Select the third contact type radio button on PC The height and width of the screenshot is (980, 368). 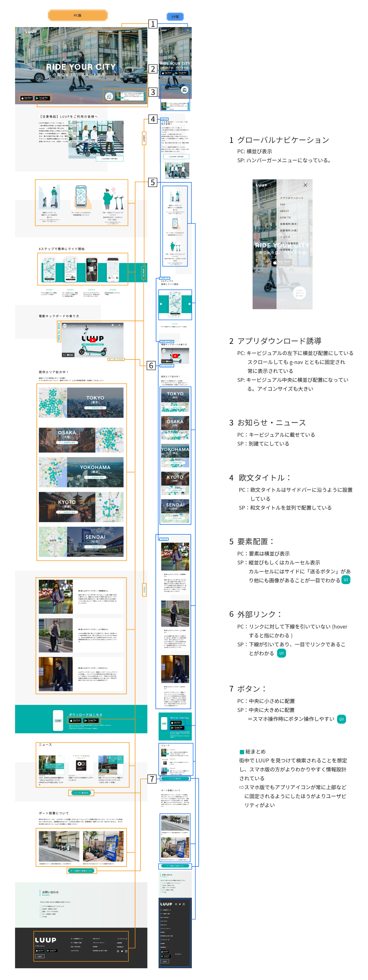point(41,911)
